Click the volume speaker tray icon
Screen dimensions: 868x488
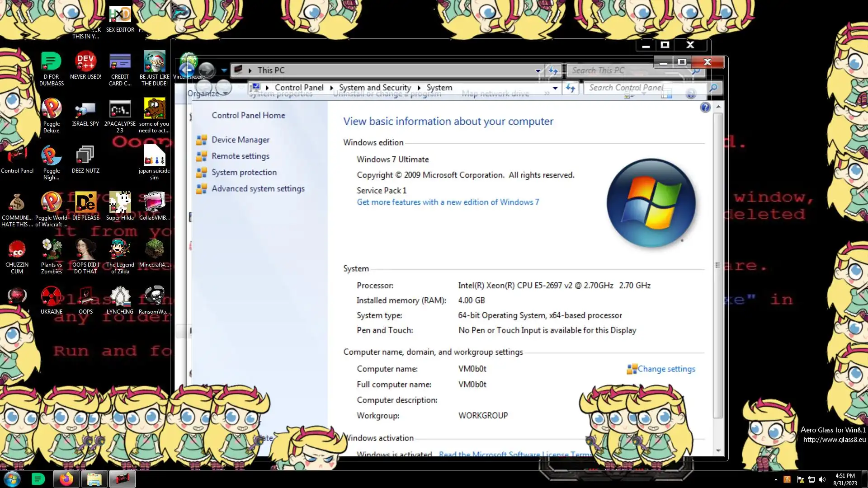(822, 480)
